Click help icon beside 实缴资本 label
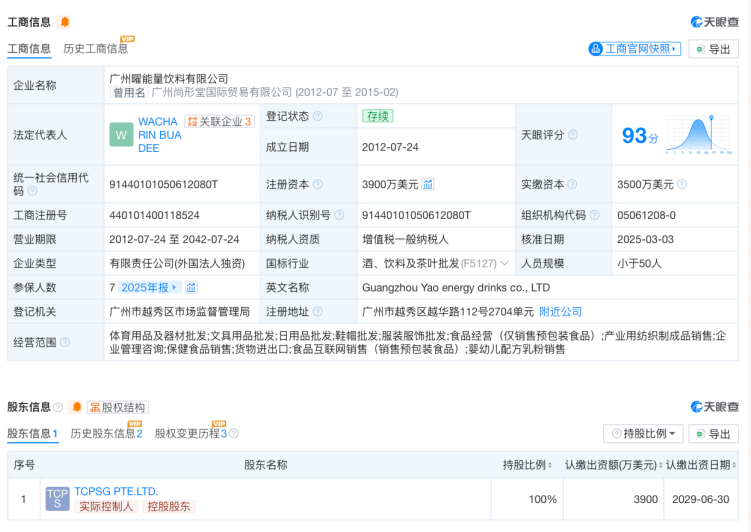Screen dimensions: 751x532 point(572,184)
